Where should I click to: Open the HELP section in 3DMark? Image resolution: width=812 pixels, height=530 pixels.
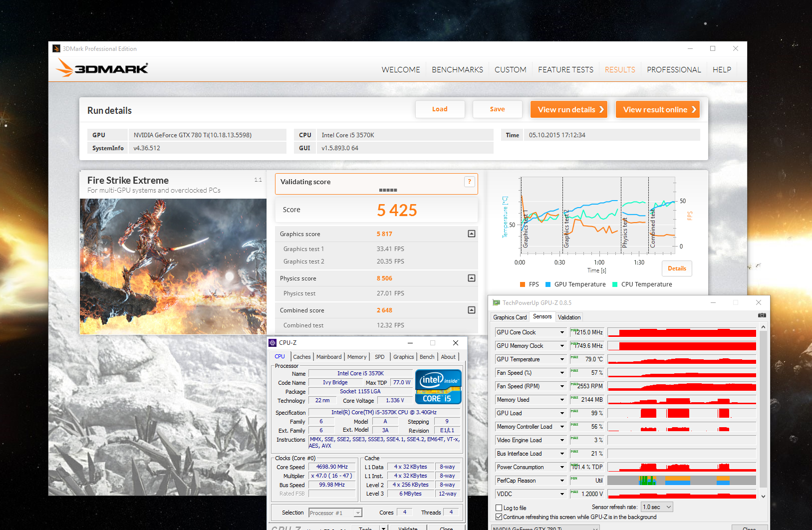722,70
